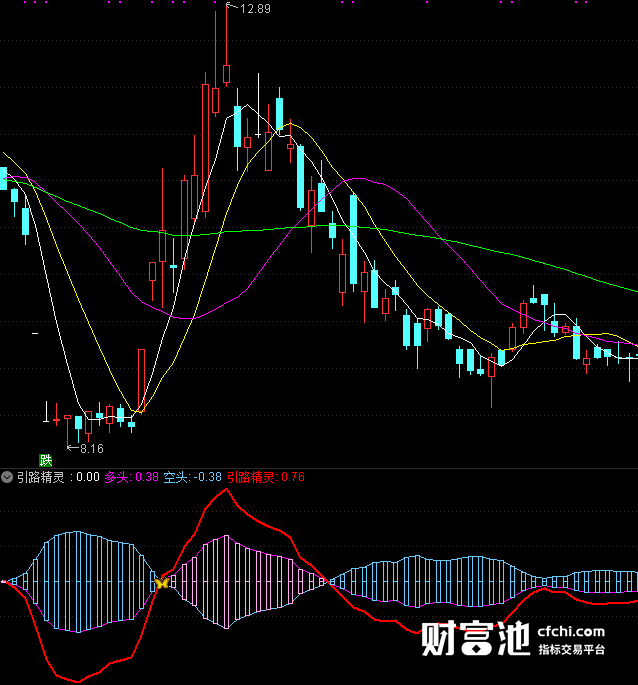Screen dimensions: 638x685
Task: Click the 12.89 high price label
Action: coord(255,9)
